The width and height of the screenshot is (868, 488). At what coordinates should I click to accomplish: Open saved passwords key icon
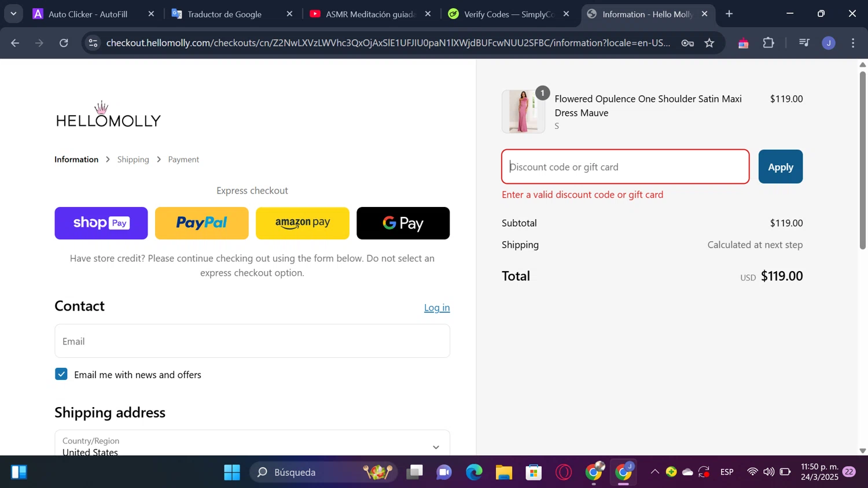687,43
